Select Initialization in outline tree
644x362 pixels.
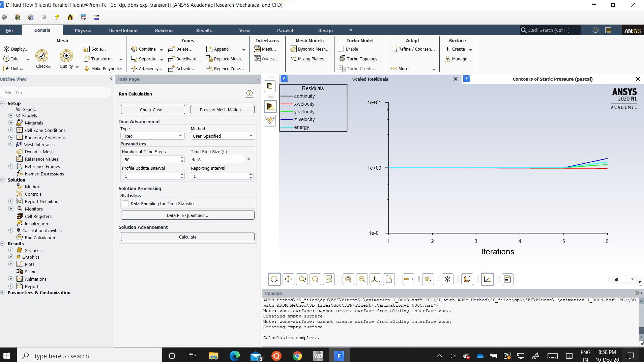(x=36, y=224)
